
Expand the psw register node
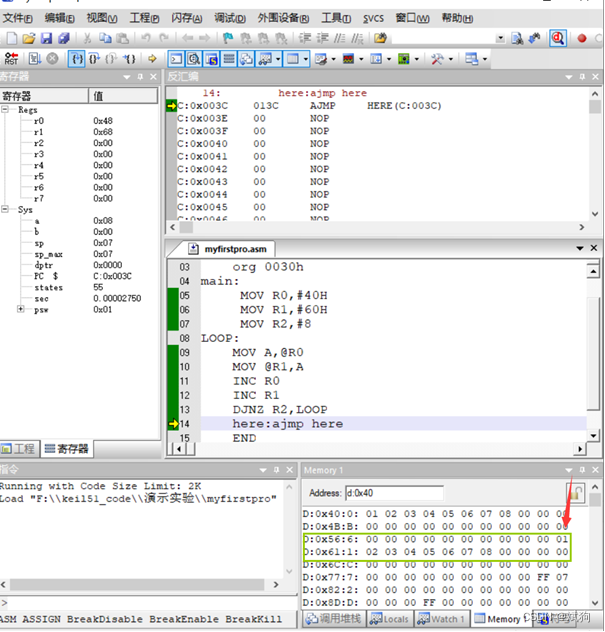point(21,309)
